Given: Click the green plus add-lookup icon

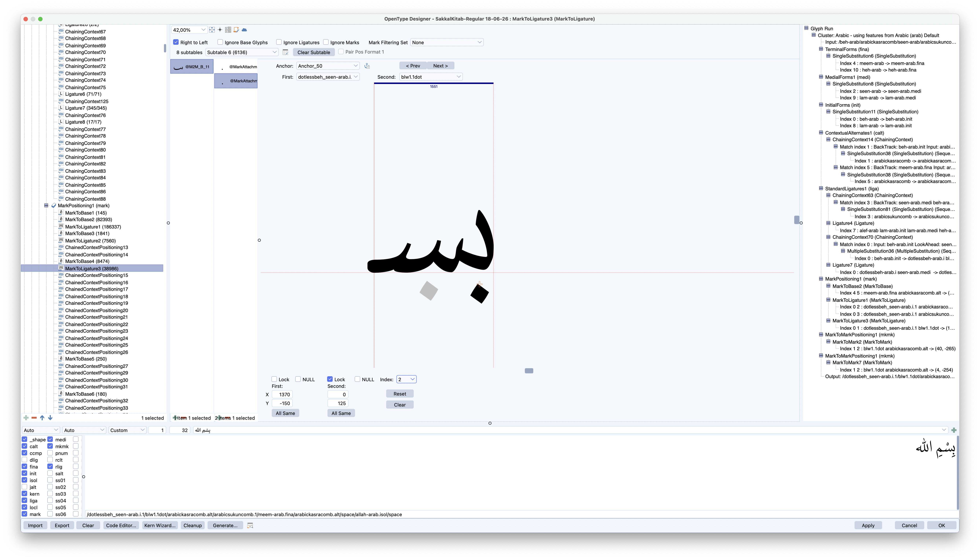Looking at the screenshot, I should (26, 418).
